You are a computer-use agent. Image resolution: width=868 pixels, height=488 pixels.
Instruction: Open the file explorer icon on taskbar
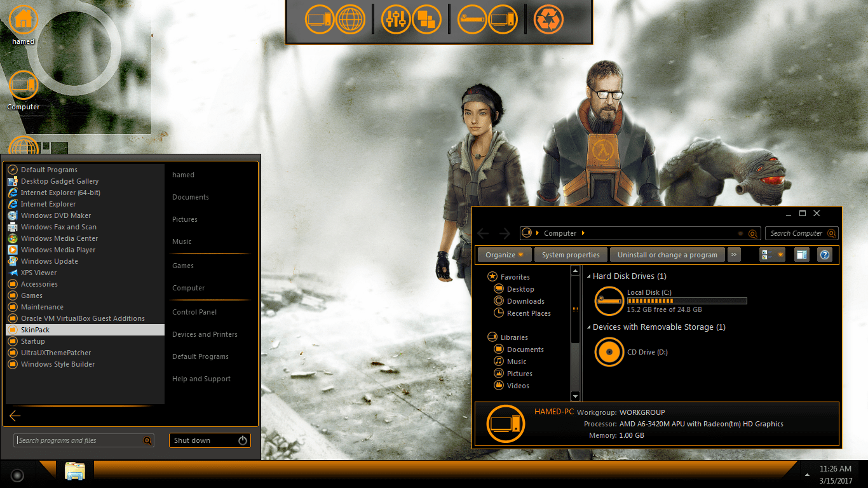[75, 471]
